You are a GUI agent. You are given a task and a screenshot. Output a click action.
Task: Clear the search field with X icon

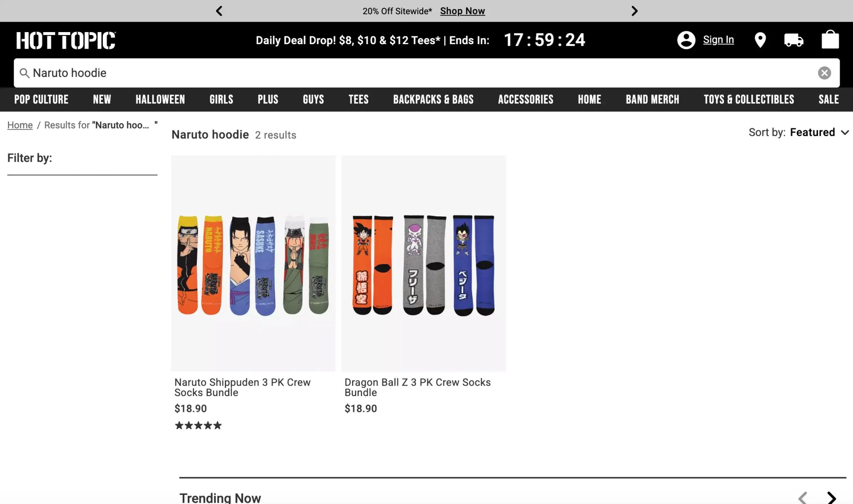click(x=824, y=73)
